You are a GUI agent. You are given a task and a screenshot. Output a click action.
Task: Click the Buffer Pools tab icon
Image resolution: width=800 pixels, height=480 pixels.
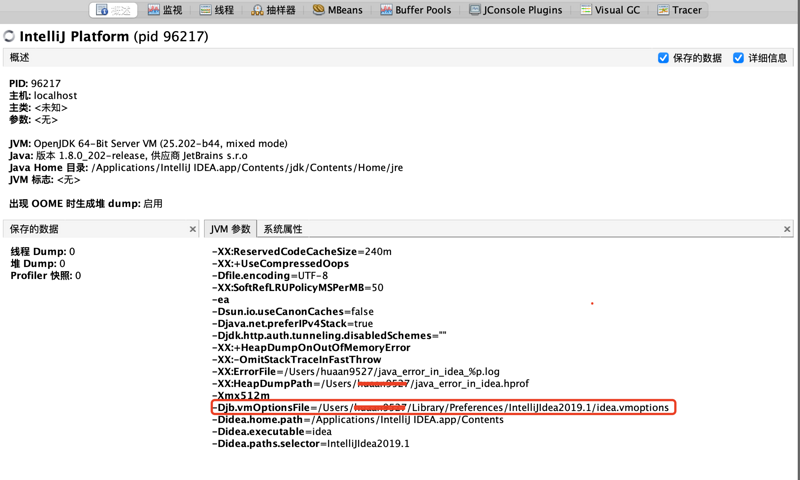click(386, 10)
